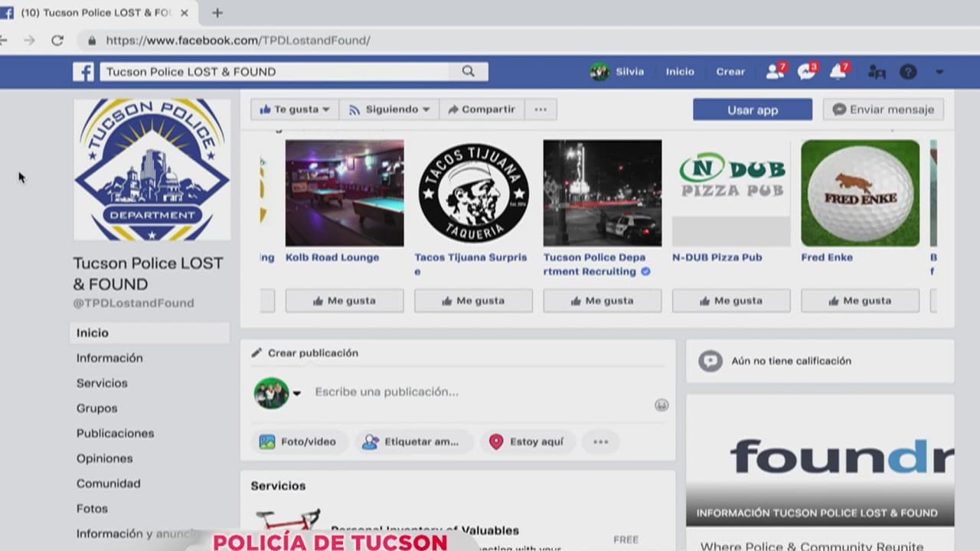Open Información in the sidebar
Screen dimensions: 980x551
pyautogui.click(x=109, y=358)
